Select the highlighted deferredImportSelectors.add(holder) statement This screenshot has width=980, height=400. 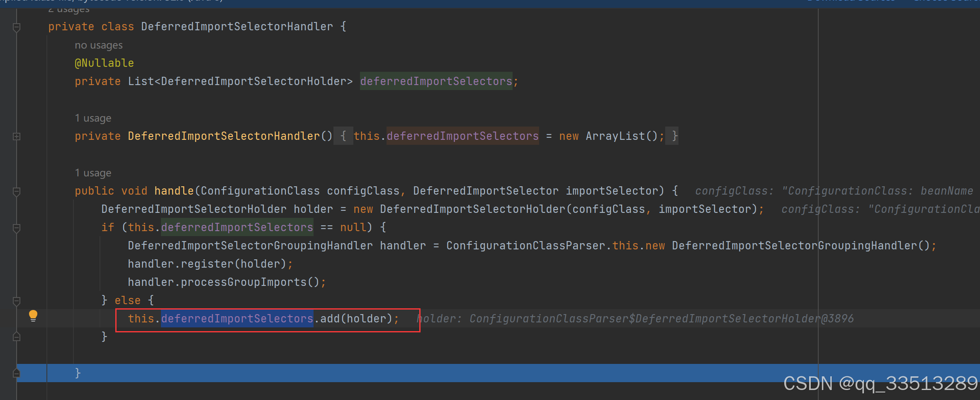click(x=263, y=318)
